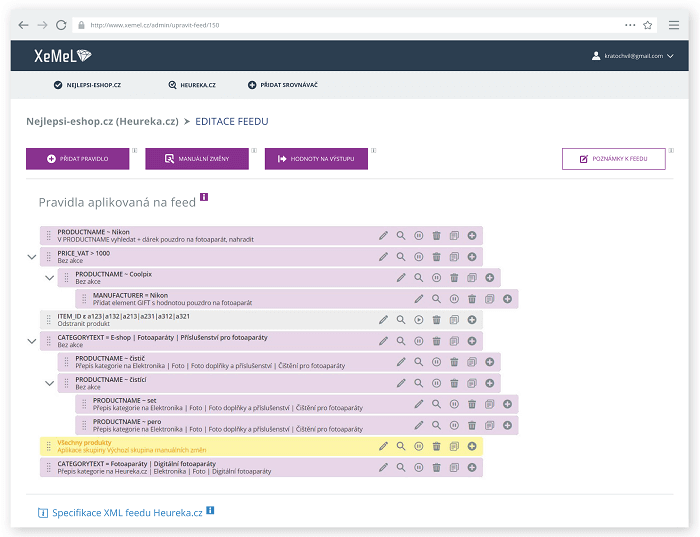Viewport: 700px width, 537px height.
Task: Open POZNÁMKY K FEEDU notes
Action: click(x=614, y=159)
